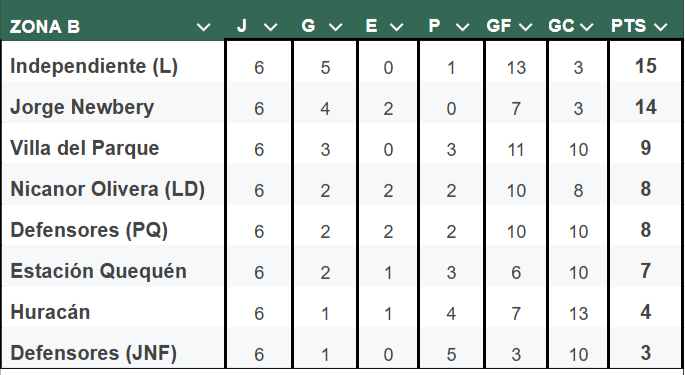Click the GF column chevron icon
The height and width of the screenshot is (375, 685).
[526, 28]
